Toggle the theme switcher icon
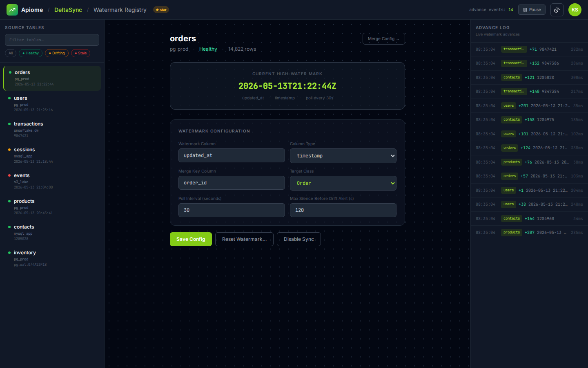588x368 pixels. click(557, 10)
